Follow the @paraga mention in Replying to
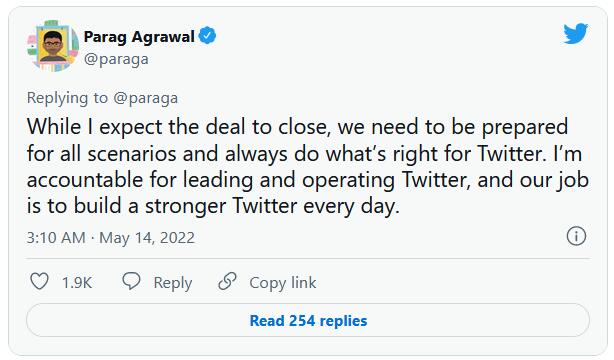The image size is (614, 360). point(146,98)
